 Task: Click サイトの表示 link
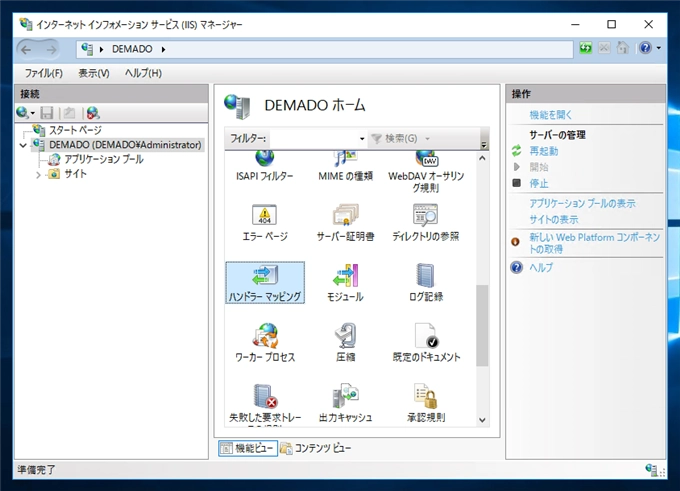[553, 219]
